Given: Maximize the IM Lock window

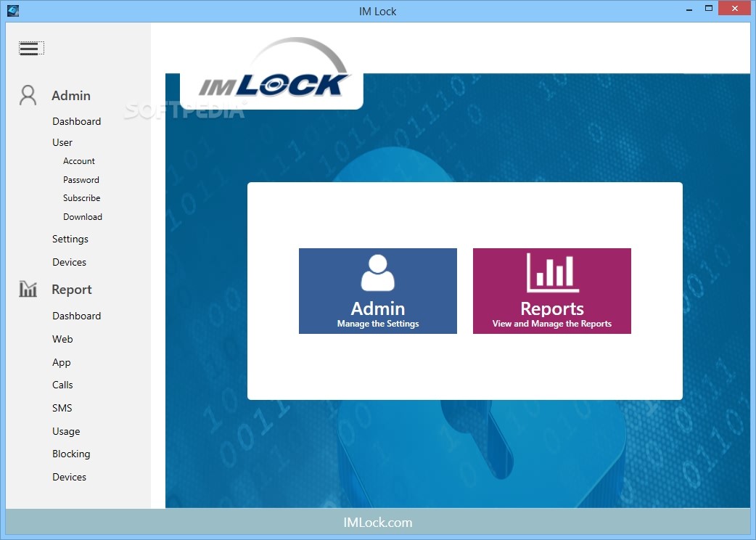Looking at the screenshot, I should click(709, 8).
